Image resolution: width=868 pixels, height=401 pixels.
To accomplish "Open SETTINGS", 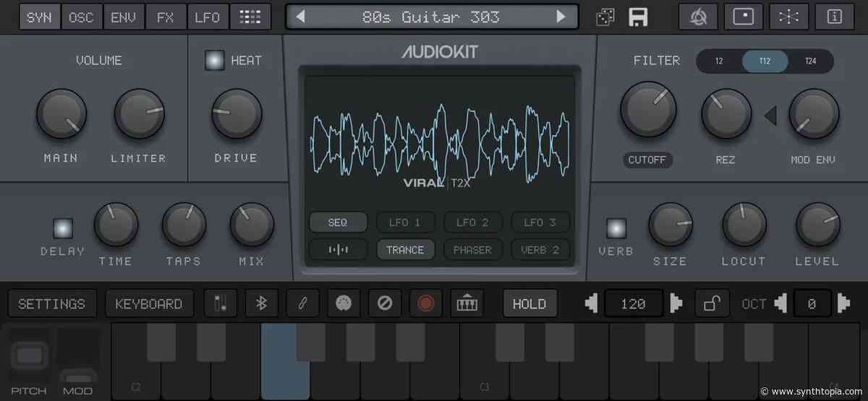I will coord(51,304).
